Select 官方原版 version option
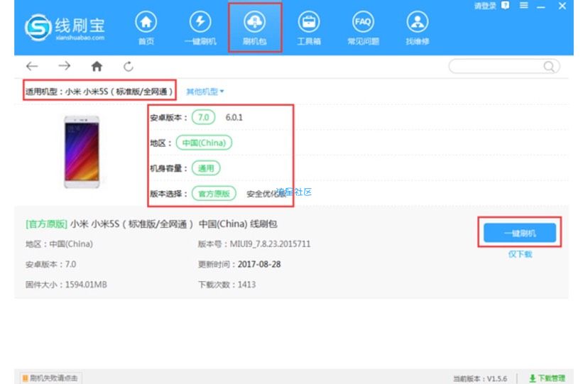The height and width of the screenshot is (384, 588). pyautogui.click(x=214, y=194)
